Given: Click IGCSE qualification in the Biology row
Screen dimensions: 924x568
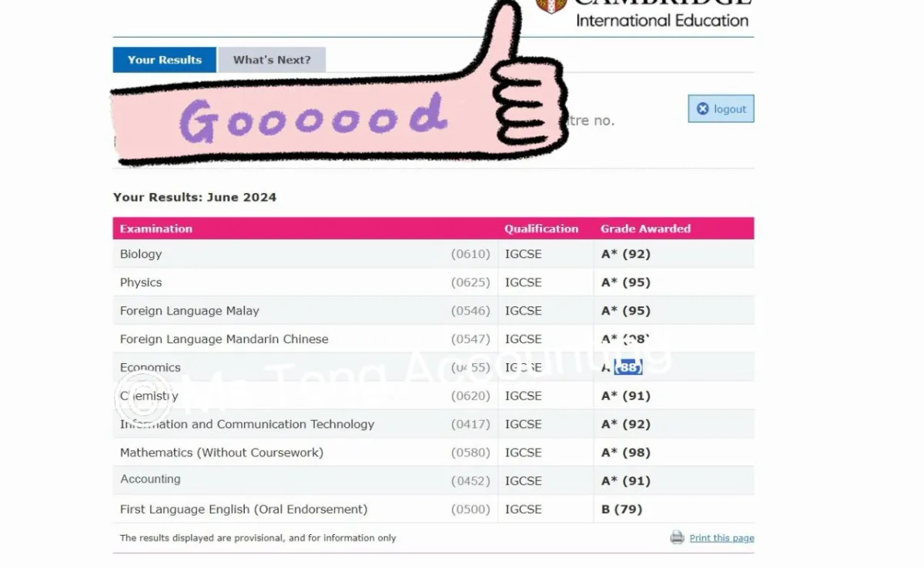Looking at the screenshot, I should point(523,254).
